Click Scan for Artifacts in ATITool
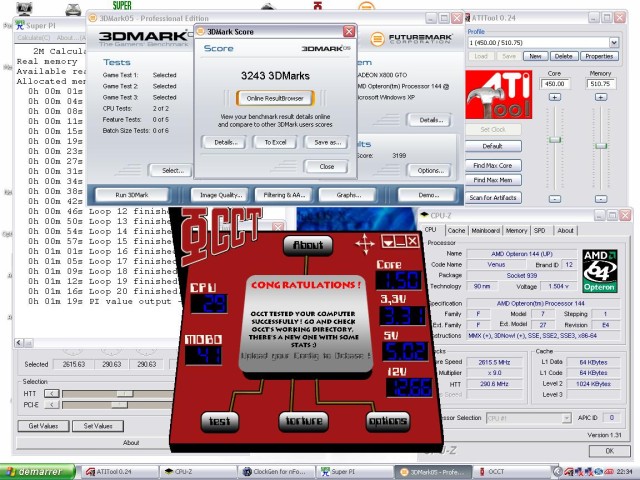Image resolution: width=640 pixels, height=480 pixels. pyautogui.click(x=493, y=198)
